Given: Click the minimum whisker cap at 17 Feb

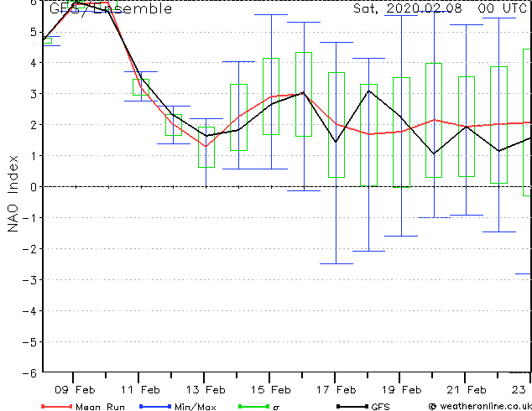Looking at the screenshot, I should 336,263.
